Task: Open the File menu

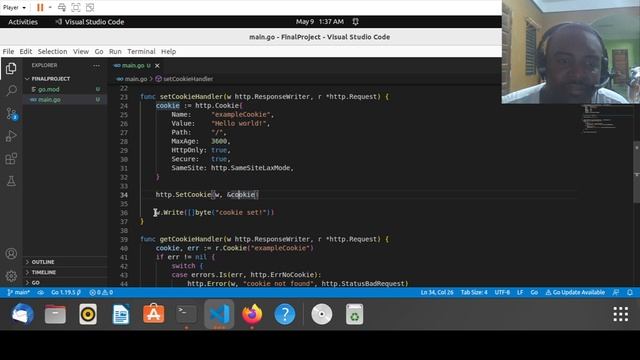Action: [x=8, y=51]
